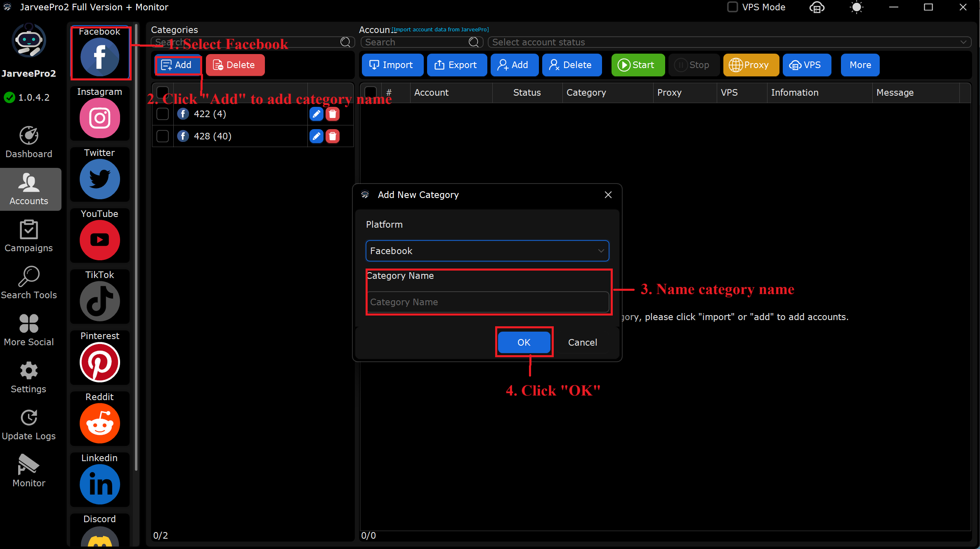Check the select-all accounts checkbox

371,92
